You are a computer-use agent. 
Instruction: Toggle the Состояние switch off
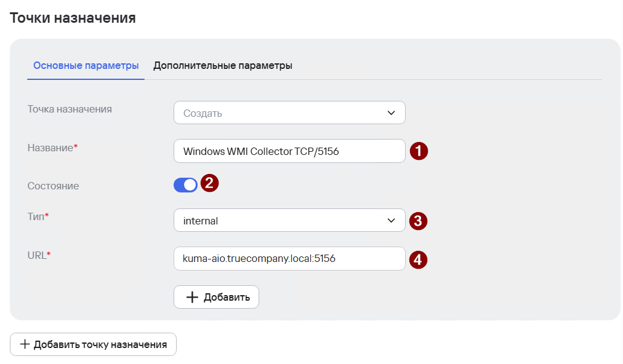185,185
